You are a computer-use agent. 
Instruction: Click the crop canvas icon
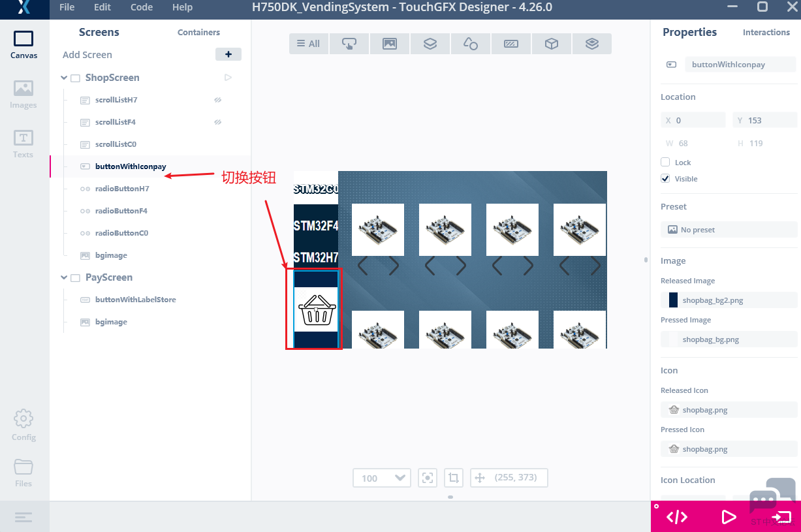[454, 478]
